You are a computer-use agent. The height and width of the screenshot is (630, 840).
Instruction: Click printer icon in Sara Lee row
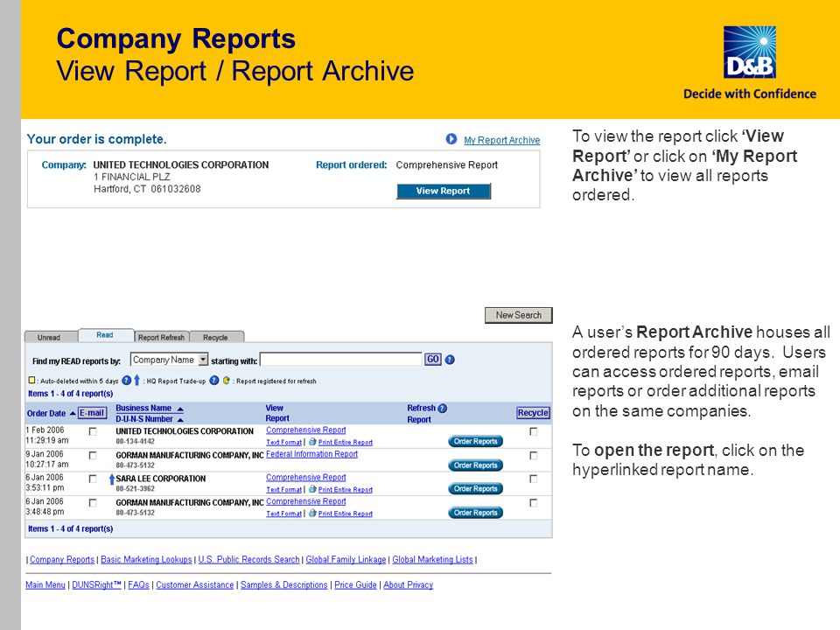[313, 489]
